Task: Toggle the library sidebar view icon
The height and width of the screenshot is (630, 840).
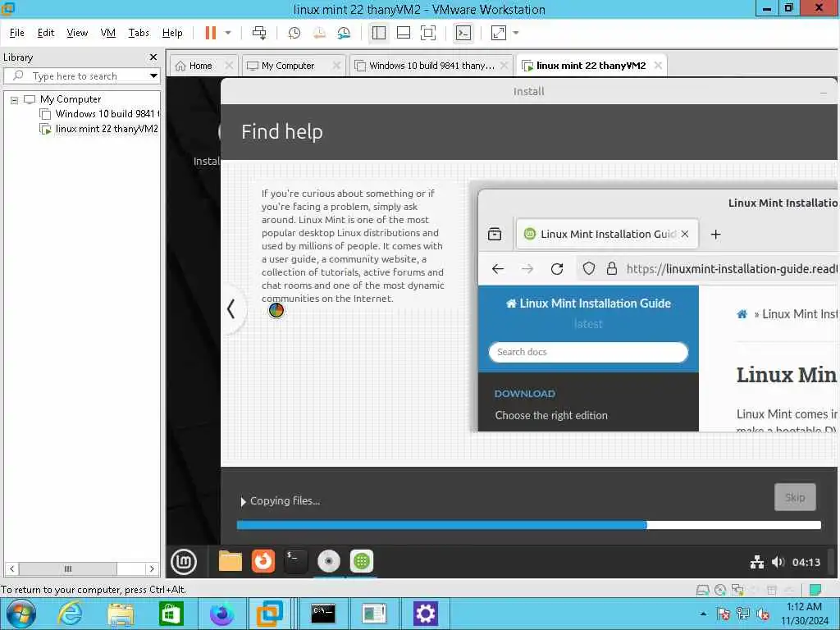Action: pos(379,33)
